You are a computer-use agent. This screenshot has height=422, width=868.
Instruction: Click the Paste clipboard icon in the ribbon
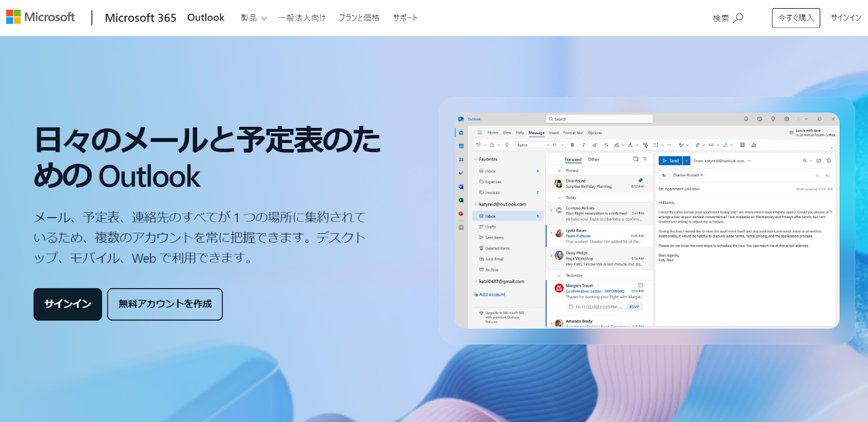492,145
